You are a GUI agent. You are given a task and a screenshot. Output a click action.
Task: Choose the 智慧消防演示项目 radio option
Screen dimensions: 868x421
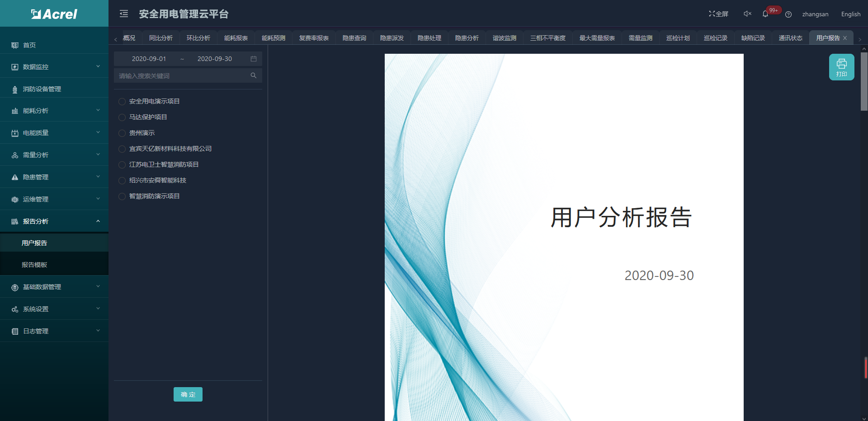click(122, 196)
